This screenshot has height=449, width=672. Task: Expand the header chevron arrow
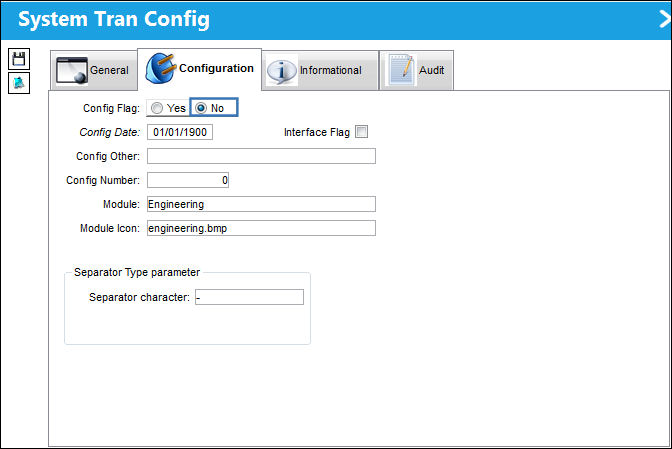pyautogui.click(x=665, y=19)
